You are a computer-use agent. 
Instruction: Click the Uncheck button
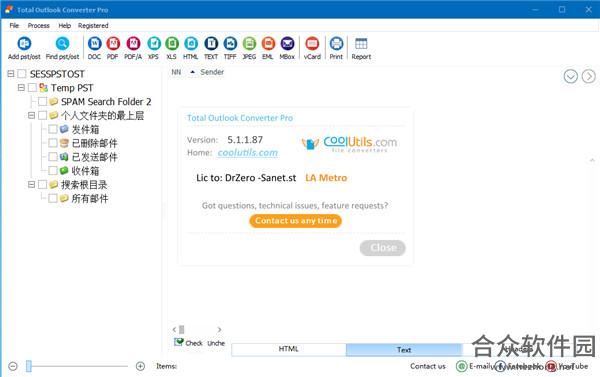click(216, 343)
